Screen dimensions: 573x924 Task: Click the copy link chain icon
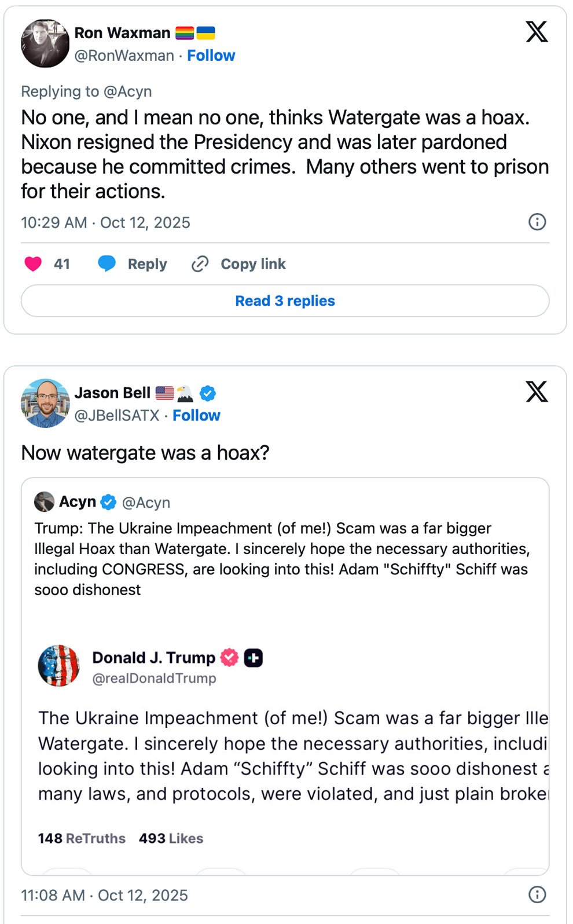click(200, 264)
